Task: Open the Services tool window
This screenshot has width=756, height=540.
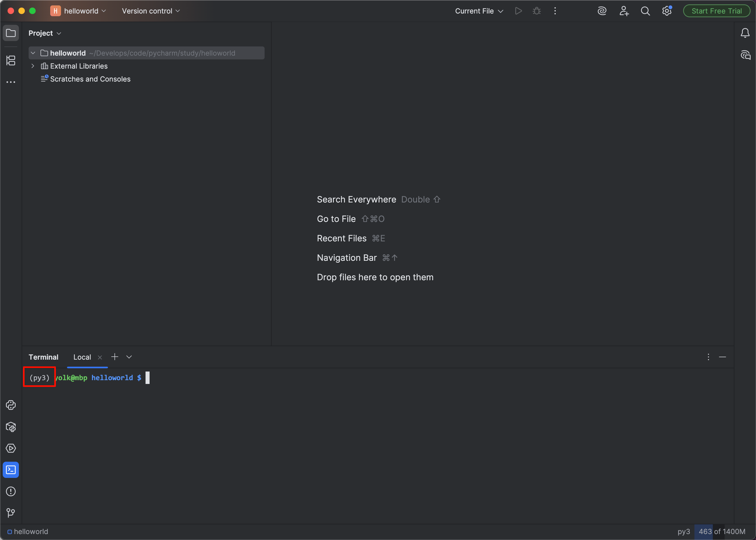Action: (11, 448)
